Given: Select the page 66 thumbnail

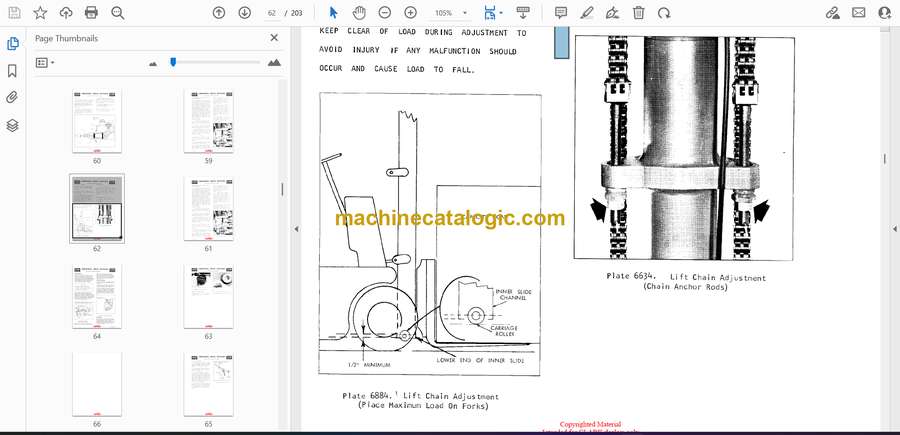Looking at the screenshot, I should point(96,384).
